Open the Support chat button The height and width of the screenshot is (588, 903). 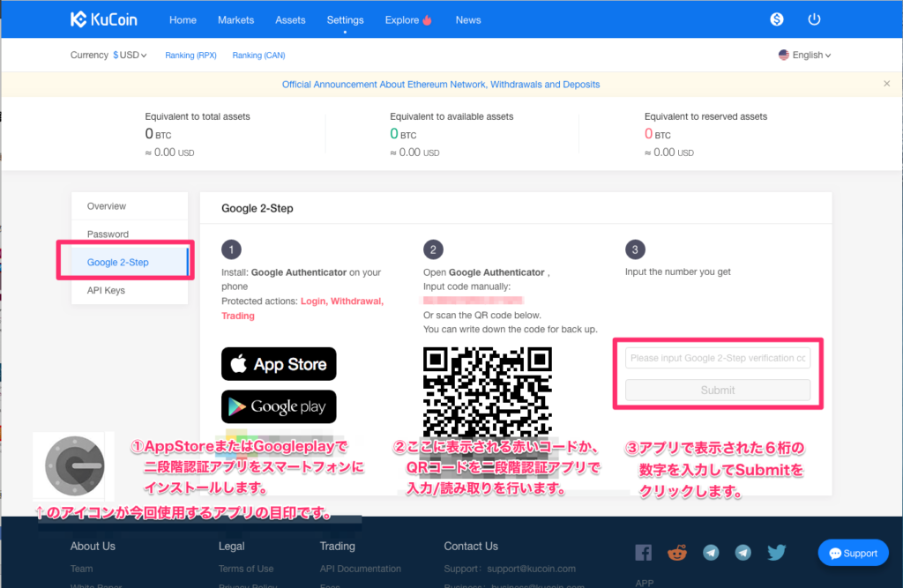tap(853, 553)
